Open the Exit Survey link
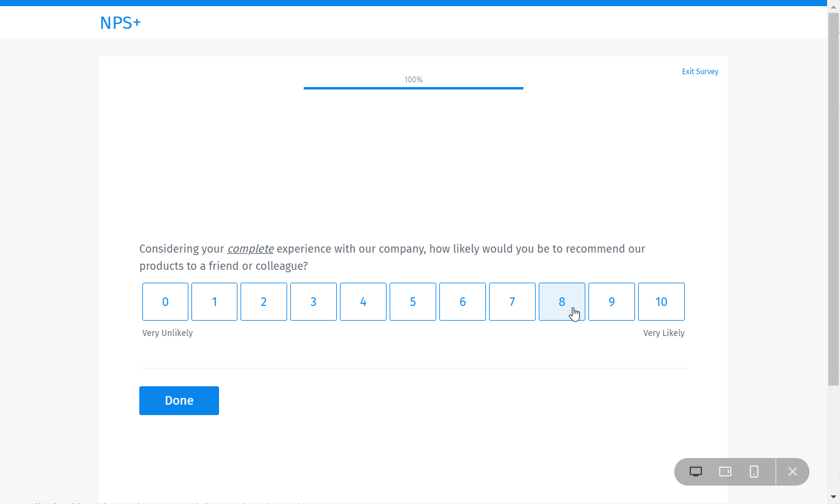 (x=699, y=71)
